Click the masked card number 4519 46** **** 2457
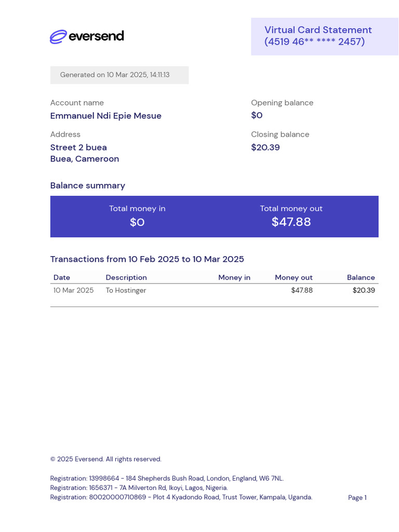The height and width of the screenshot is (532, 399). [x=314, y=42]
